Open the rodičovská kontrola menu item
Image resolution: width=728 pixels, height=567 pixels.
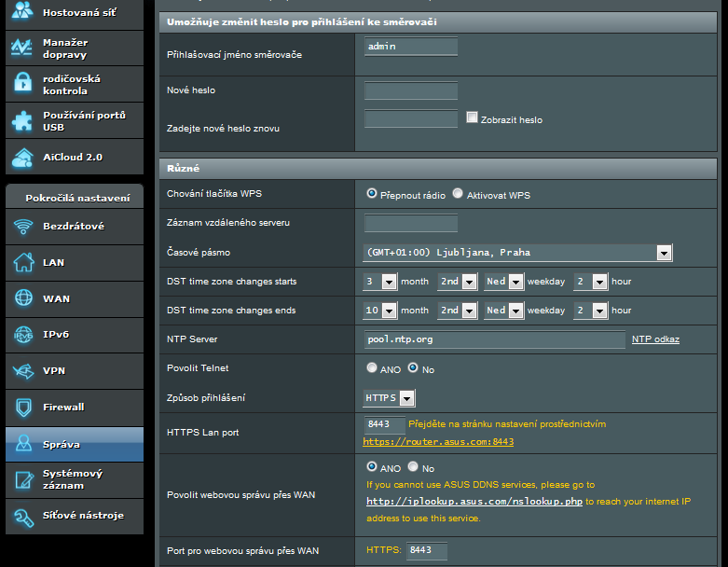pos(72,85)
